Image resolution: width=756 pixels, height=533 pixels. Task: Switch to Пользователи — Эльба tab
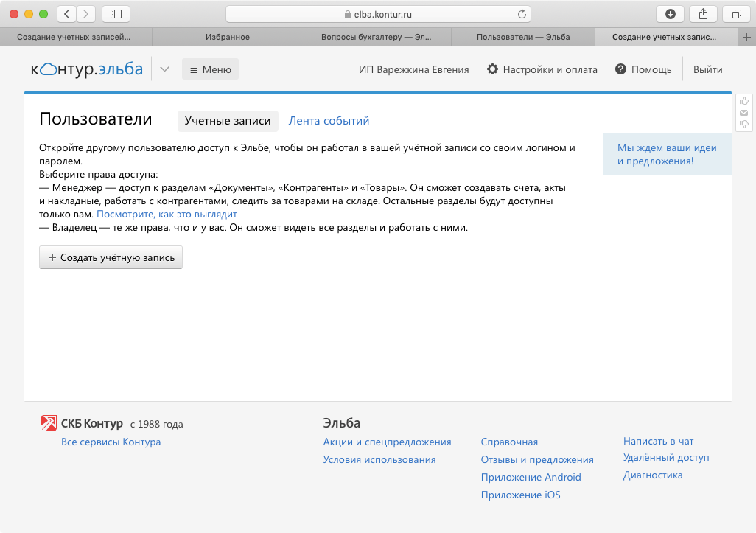click(x=523, y=37)
